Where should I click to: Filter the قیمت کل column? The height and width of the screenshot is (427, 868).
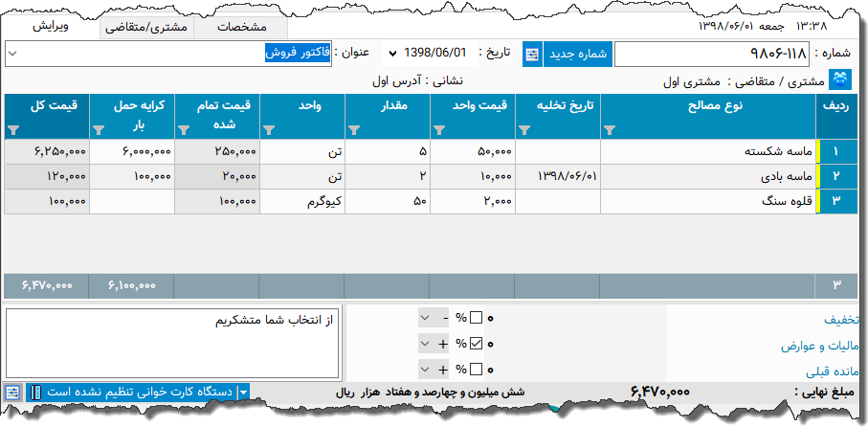click(13, 130)
